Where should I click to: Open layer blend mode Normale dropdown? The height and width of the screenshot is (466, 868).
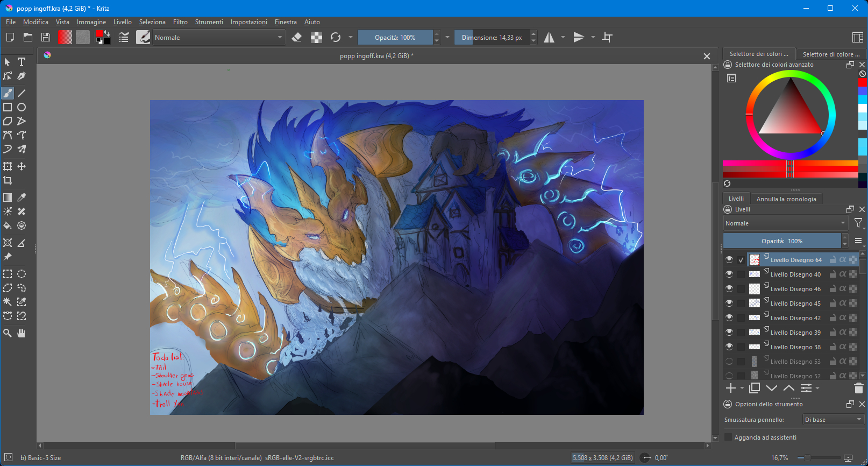coord(785,223)
